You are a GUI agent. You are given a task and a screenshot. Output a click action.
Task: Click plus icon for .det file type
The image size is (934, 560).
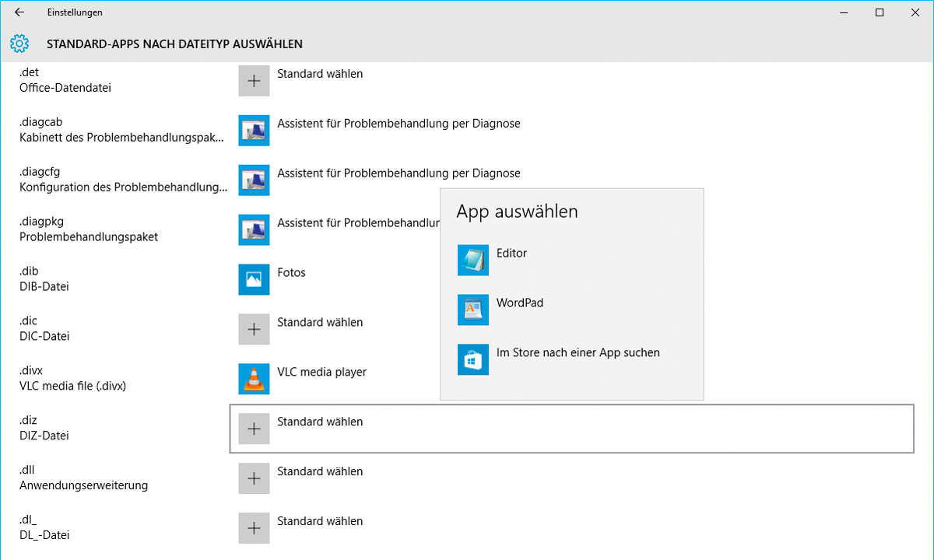tap(254, 81)
